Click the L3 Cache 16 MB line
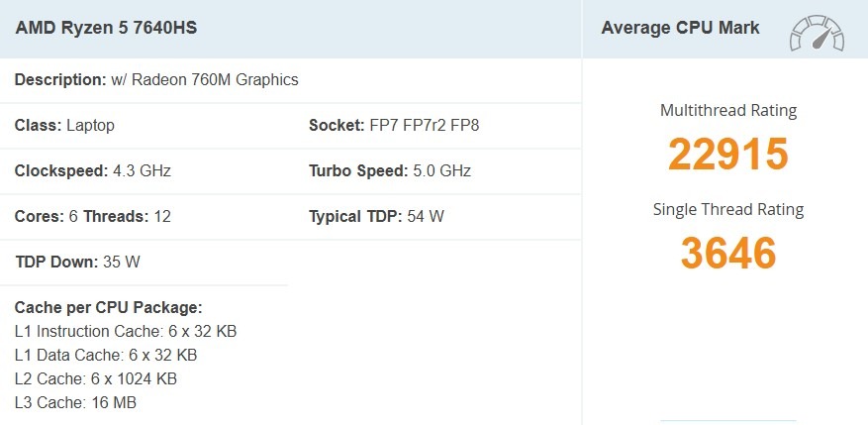 [75, 402]
